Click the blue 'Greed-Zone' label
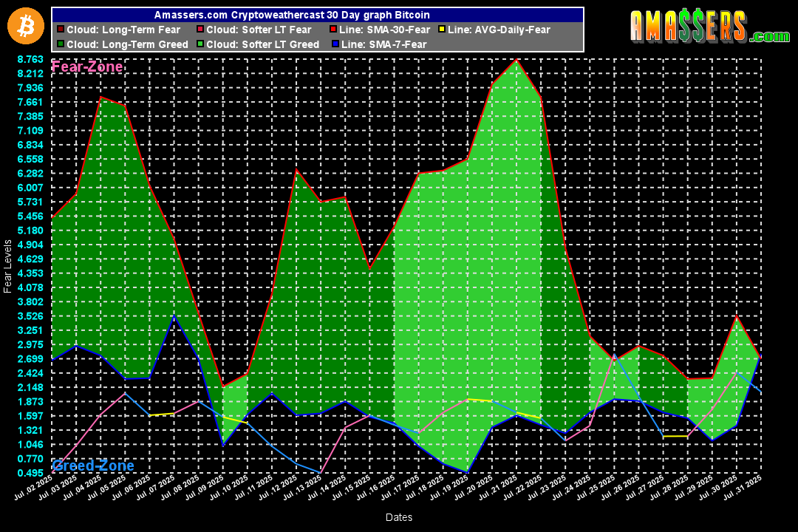This screenshot has width=798, height=532. click(x=93, y=465)
